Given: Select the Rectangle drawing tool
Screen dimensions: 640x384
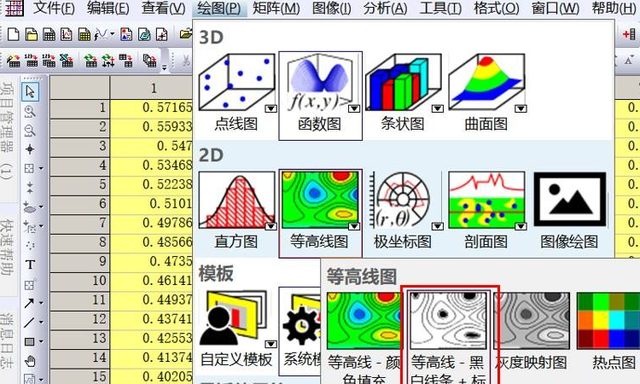Looking at the screenshot, I should click(29, 342).
